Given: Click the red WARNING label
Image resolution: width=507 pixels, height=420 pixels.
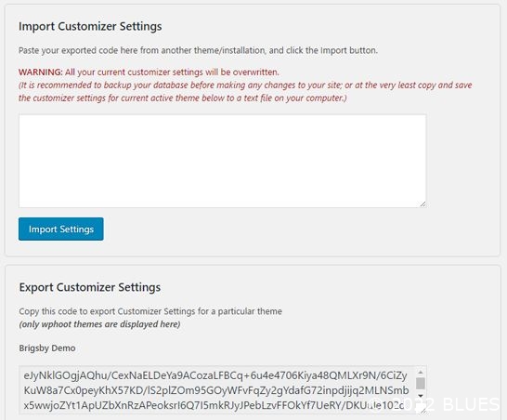Looking at the screenshot, I should pos(41,72).
